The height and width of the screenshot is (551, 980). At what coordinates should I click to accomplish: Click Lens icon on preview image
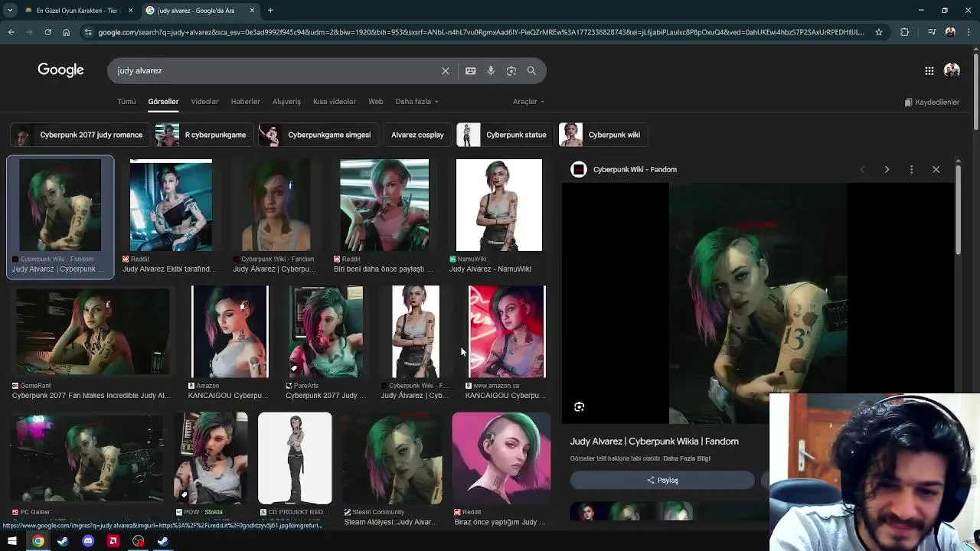click(x=579, y=407)
